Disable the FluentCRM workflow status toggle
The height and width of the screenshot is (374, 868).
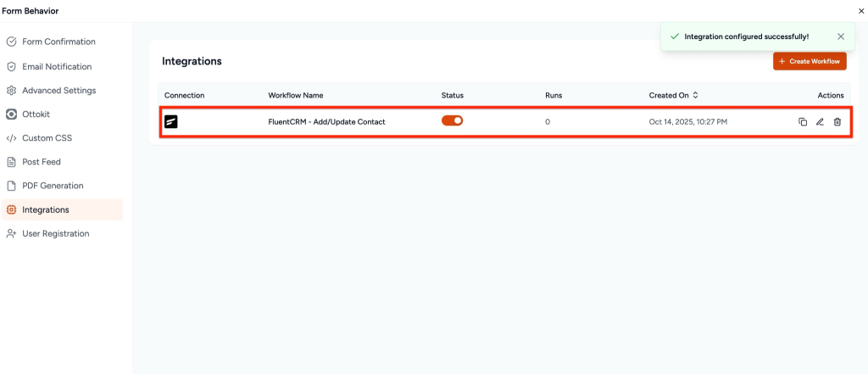tap(452, 120)
